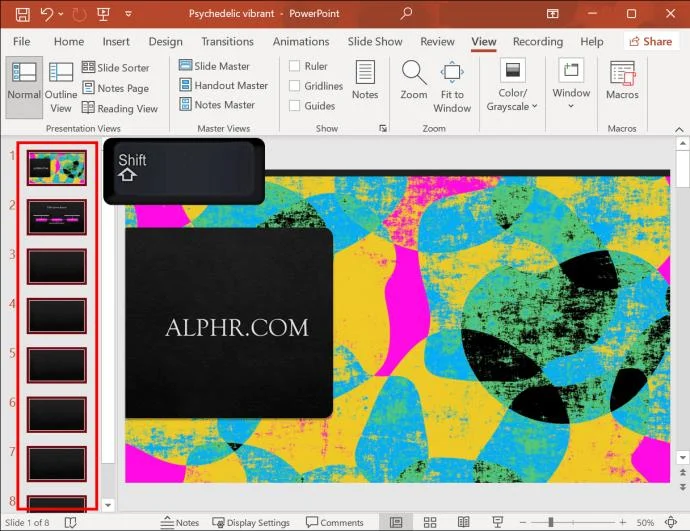Open the Undo history dropdown arrow
This screenshot has width=690, height=531.
click(x=61, y=14)
